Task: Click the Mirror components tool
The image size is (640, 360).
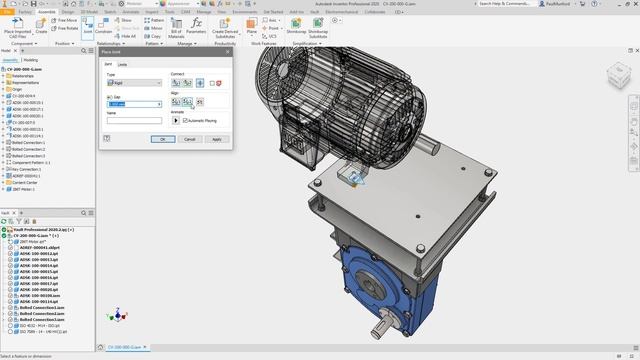Action: point(153,28)
